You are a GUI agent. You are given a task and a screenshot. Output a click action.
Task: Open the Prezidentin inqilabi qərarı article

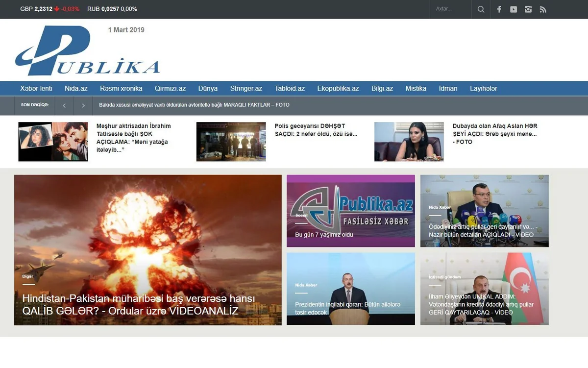[x=348, y=309]
